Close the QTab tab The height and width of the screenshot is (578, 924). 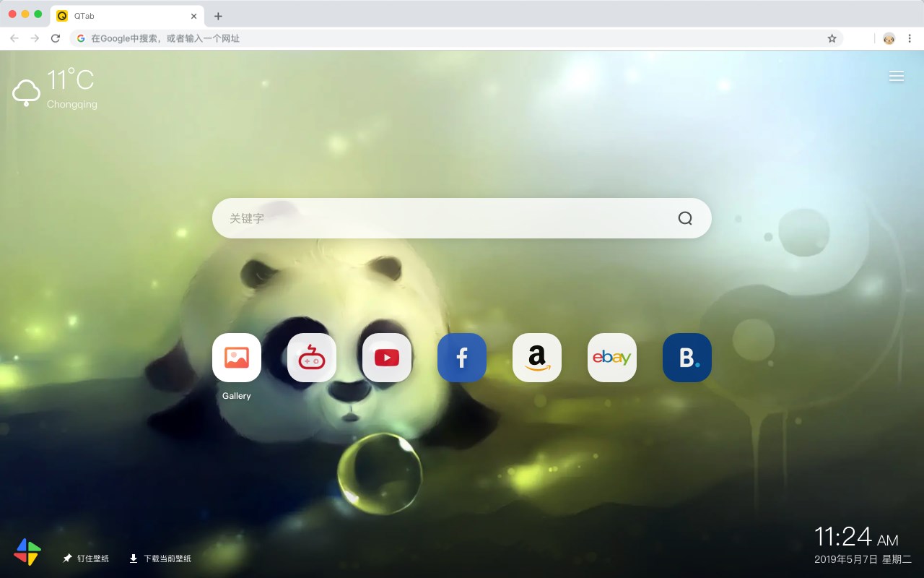click(193, 16)
